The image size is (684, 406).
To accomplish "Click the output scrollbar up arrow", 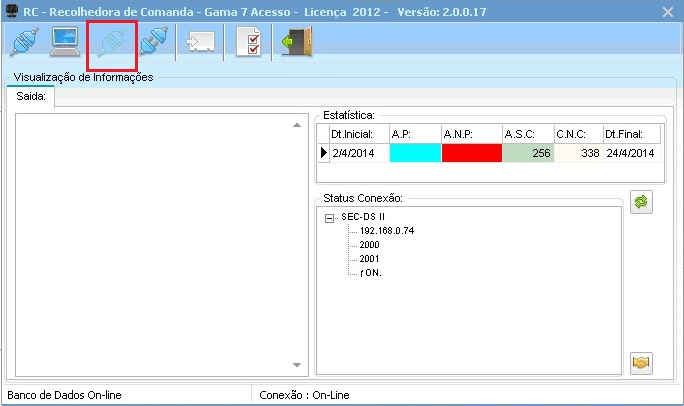I will pos(297,125).
